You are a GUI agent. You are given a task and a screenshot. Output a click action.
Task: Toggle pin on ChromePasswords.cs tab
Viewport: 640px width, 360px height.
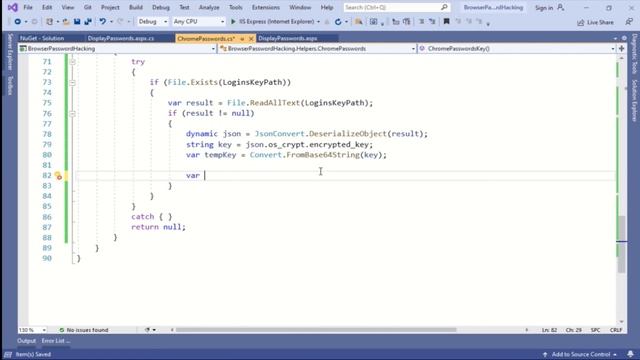(x=242, y=39)
